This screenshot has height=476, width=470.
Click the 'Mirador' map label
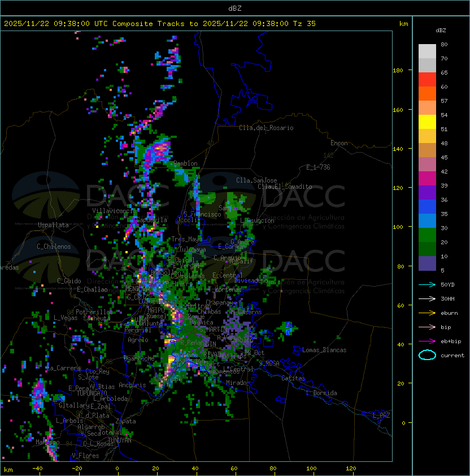[x=238, y=383]
